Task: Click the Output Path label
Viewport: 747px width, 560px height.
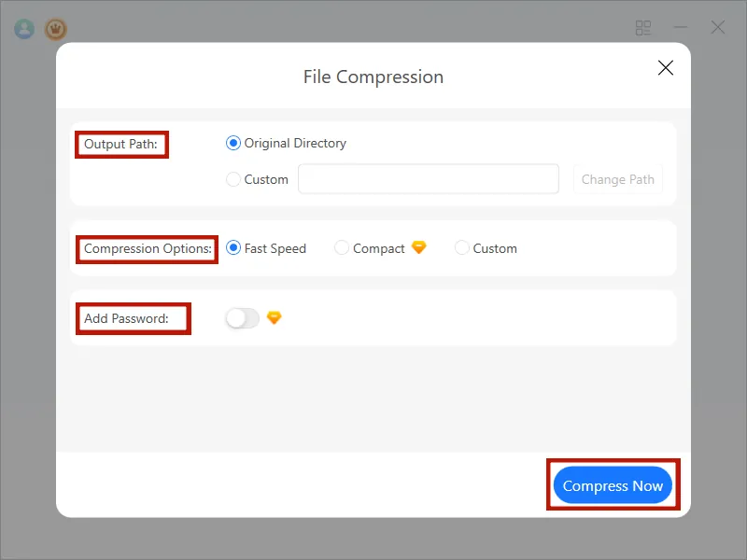Action: tap(121, 144)
